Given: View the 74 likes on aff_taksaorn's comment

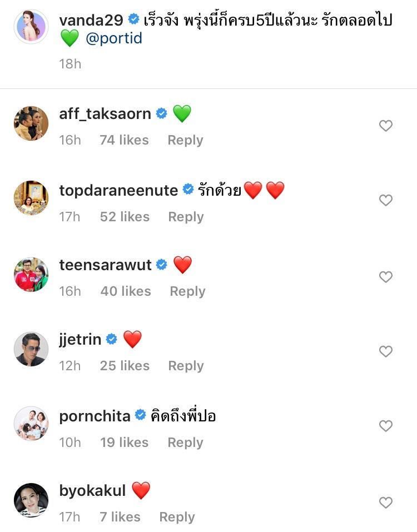Looking at the screenshot, I should (x=124, y=140).
